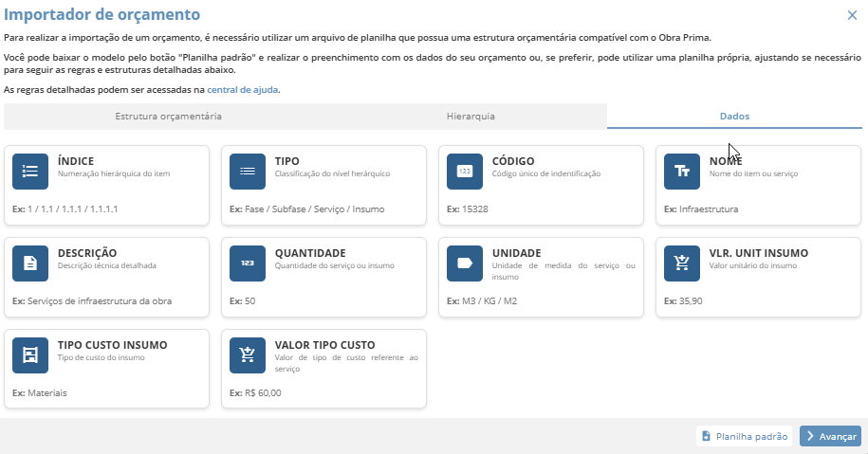The image size is (868, 454).
Task: Open the central de ajuda link
Action: click(x=243, y=90)
